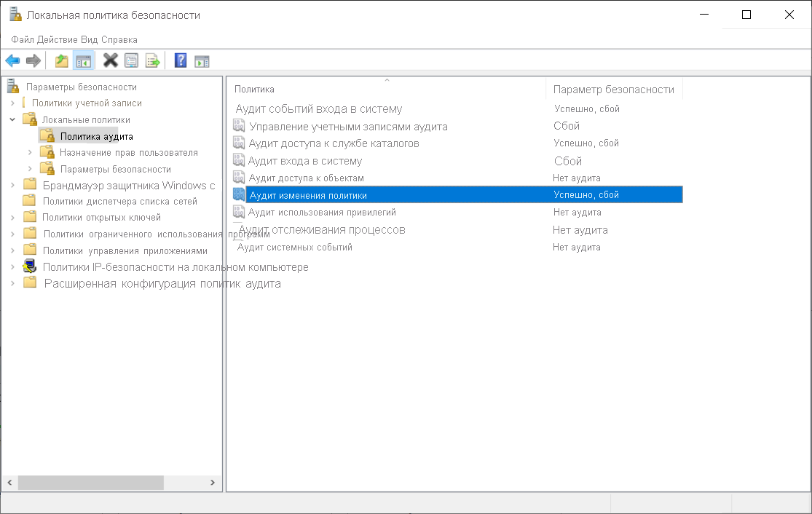Maximize the Локальная политика безопасности window
812x514 pixels.
(x=746, y=15)
